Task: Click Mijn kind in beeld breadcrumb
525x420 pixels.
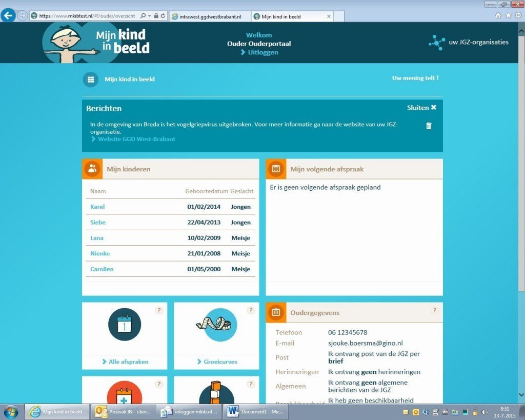Action: pos(130,79)
